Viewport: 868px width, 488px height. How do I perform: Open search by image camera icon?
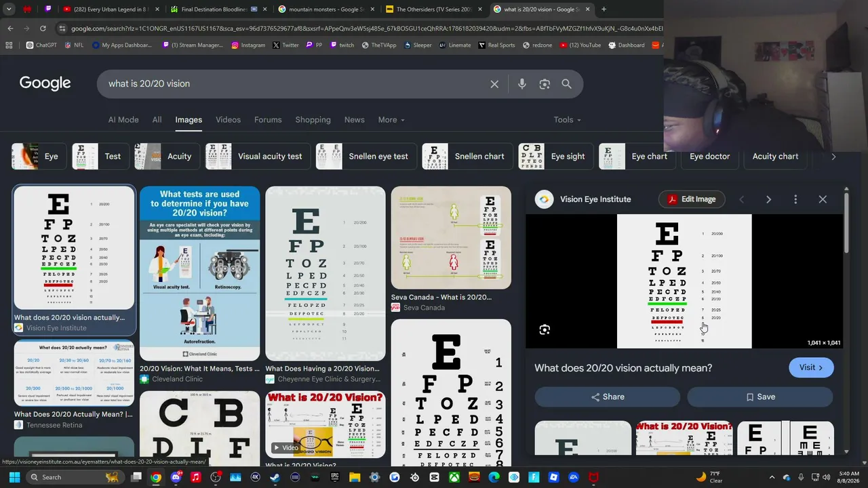pyautogui.click(x=545, y=84)
